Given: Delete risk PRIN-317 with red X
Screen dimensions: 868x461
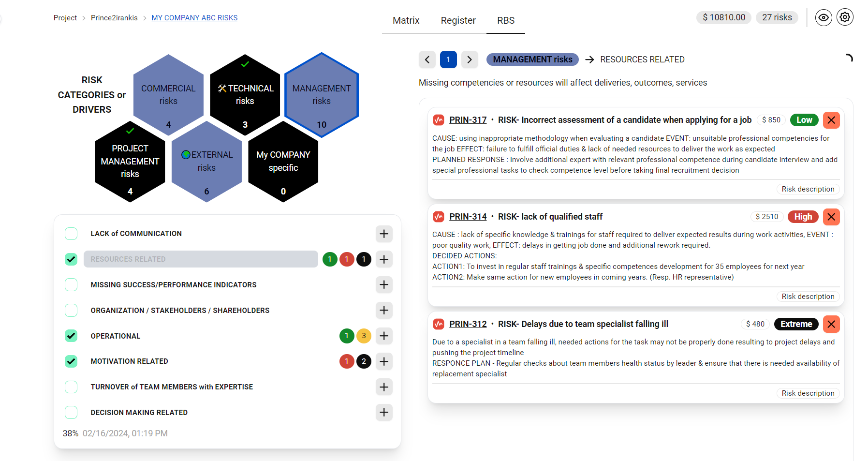Looking at the screenshot, I should [x=831, y=120].
